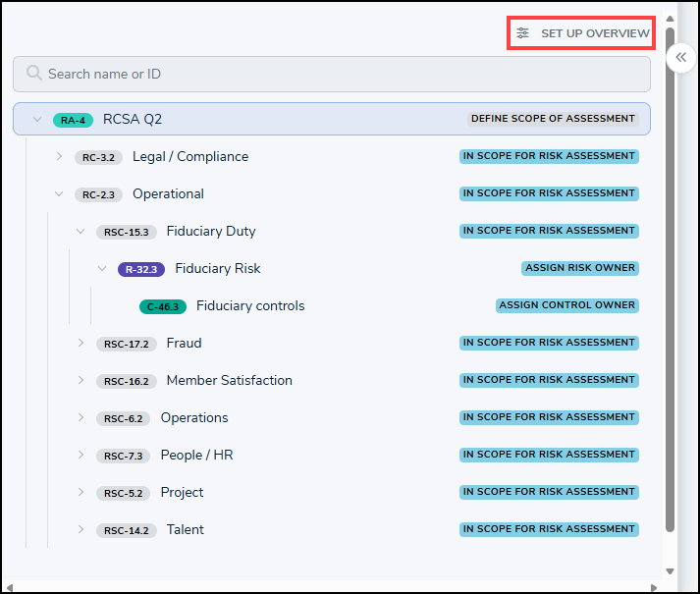Click the RSC-6.2 ID badge

coord(124,418)
